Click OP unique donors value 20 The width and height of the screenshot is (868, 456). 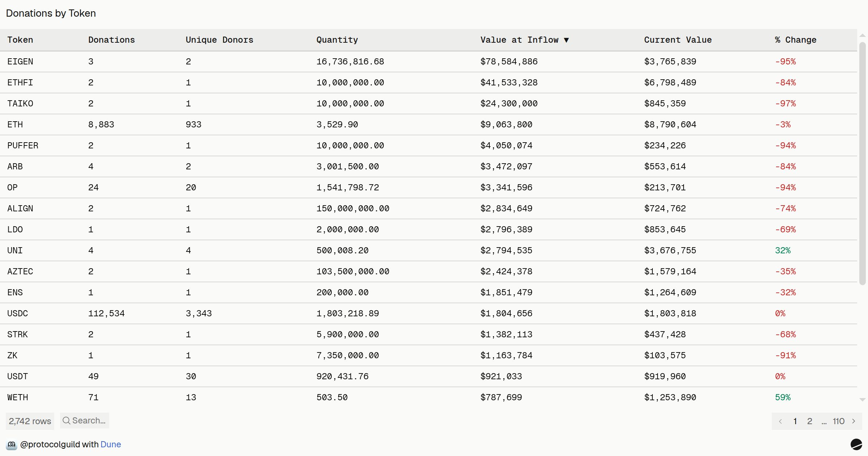[191, 187]
